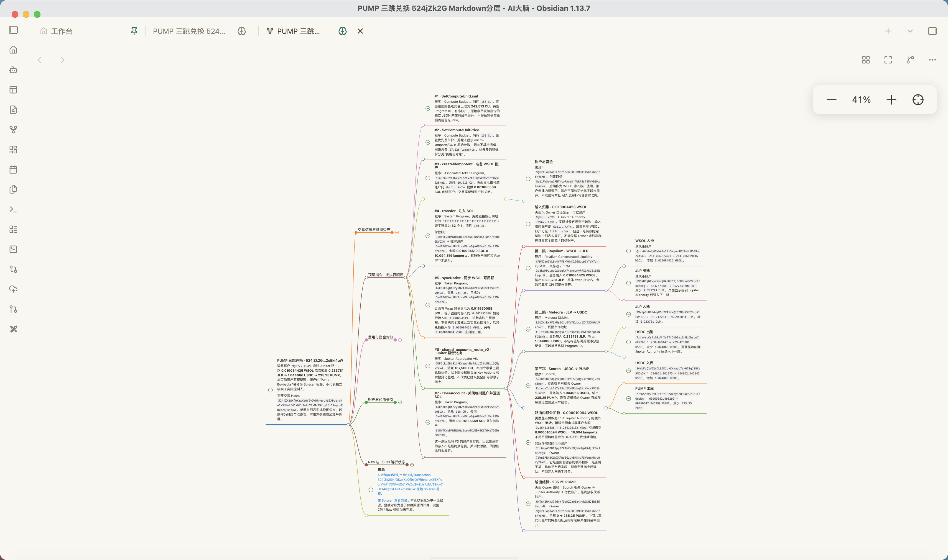Toggle the right sidebar panel icon
948x560 pixels.
tap(932, 31)
